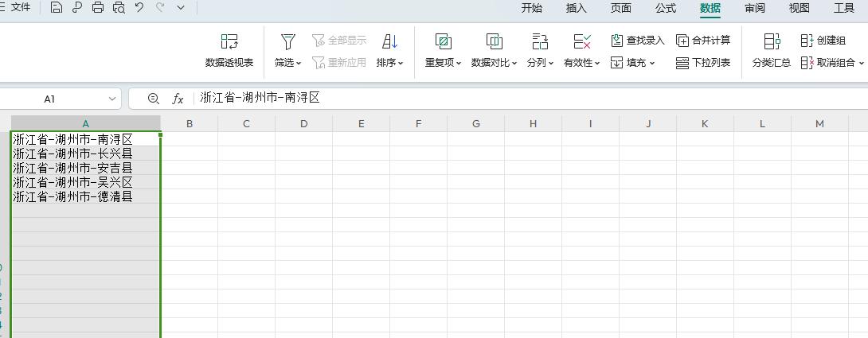The width and height of the screenshot is (868, 338).
Task: Click the 排序 sort icon
Action: (x=389, y=41)
